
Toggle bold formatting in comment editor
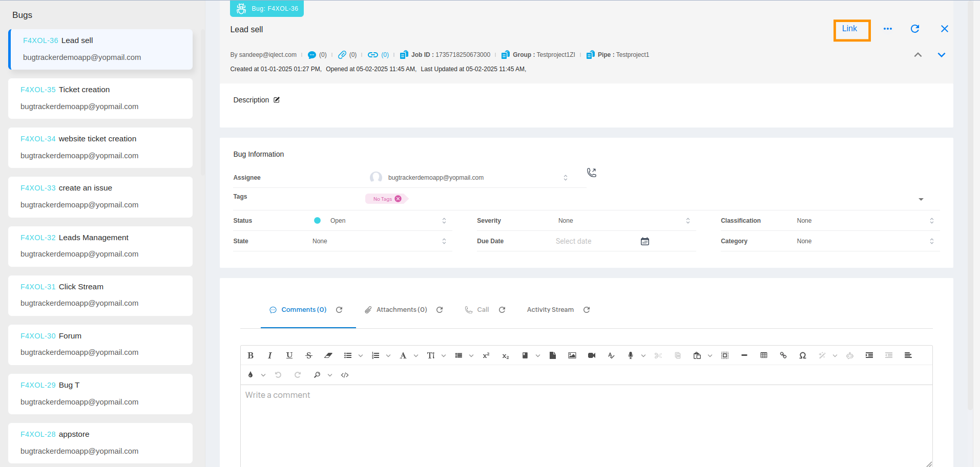click(x=251, y=355)
